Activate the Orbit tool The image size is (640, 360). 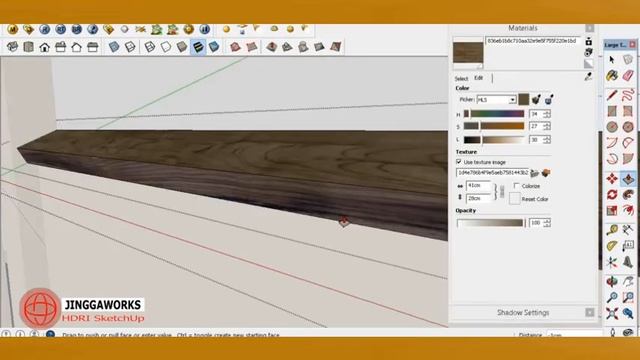coord(611,282)
